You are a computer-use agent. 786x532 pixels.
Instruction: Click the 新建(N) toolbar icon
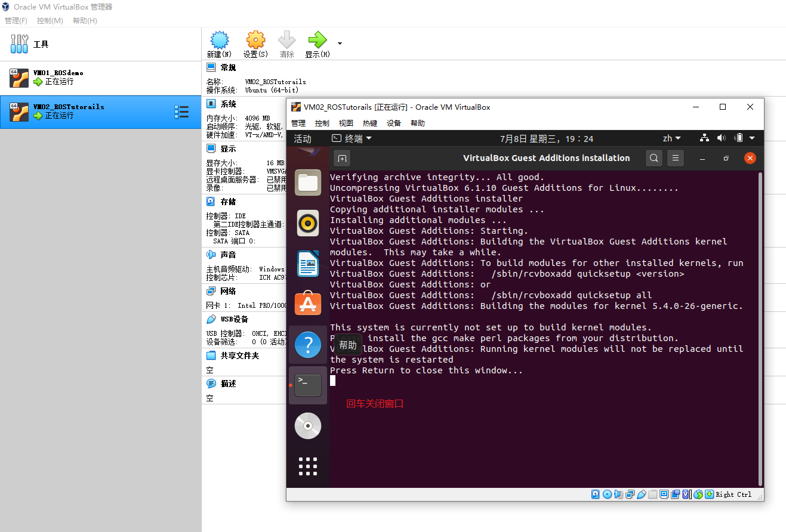(219, 44)
